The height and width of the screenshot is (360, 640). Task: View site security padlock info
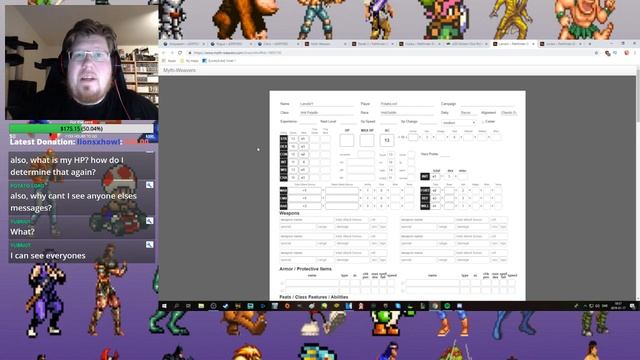pos(190,53)
